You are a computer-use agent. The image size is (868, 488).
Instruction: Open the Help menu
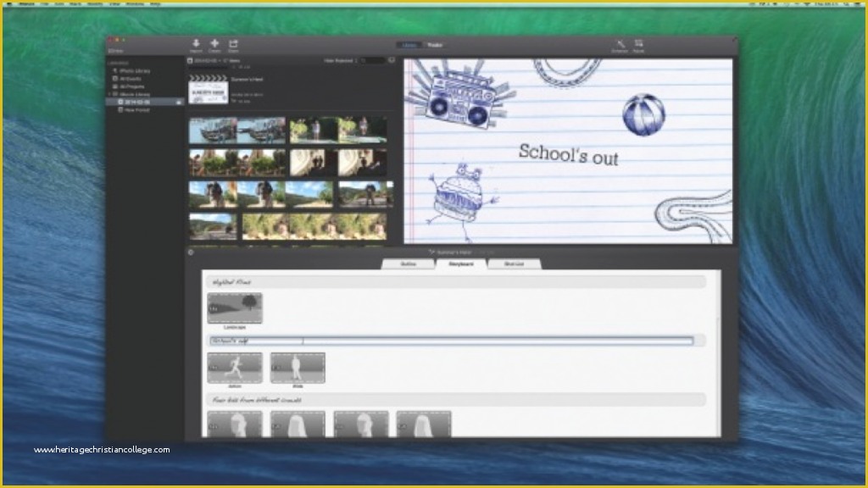156,3
